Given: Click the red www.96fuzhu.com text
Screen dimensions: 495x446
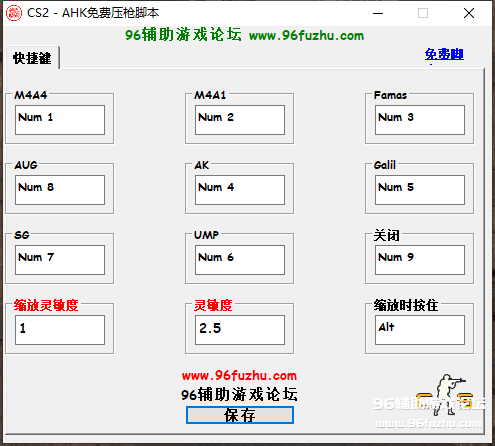Looking at the screenshot, I should point(239,376).
